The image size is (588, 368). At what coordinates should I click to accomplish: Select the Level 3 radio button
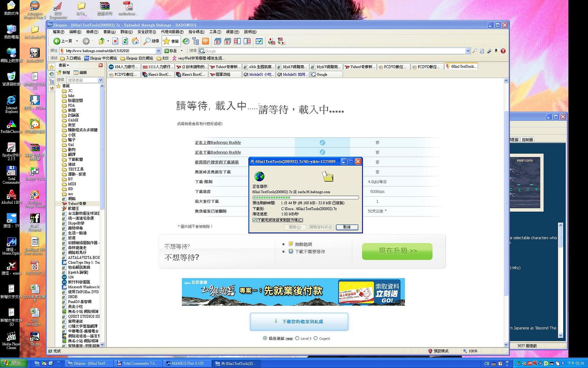(x=297, y=338)
